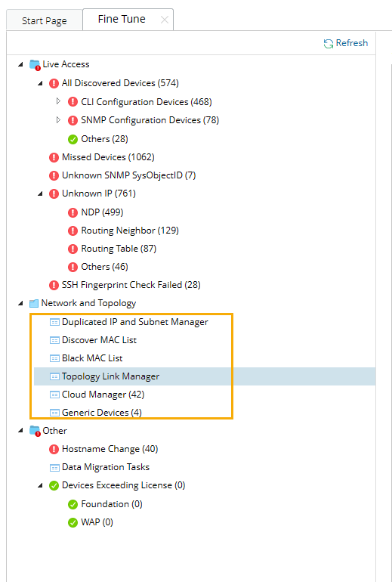Switch to the Start Page tab

click(44, 21)
